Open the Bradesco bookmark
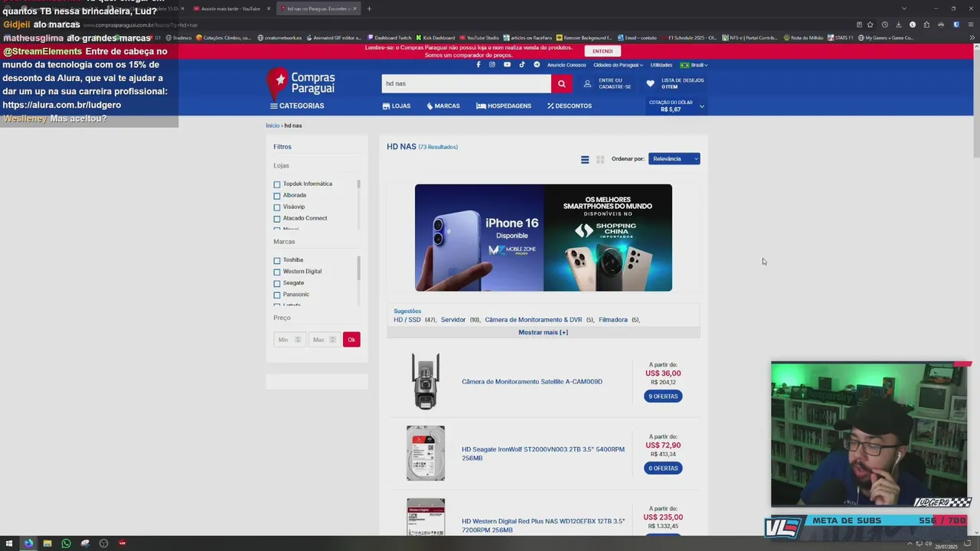The image size is (980, 551). coord(178,37)
